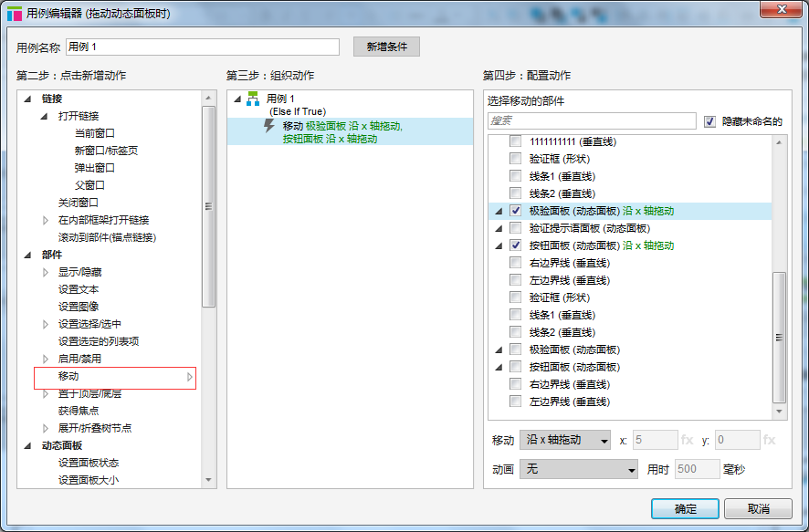Click the action list scrollbar up arrow

[208, 98]
